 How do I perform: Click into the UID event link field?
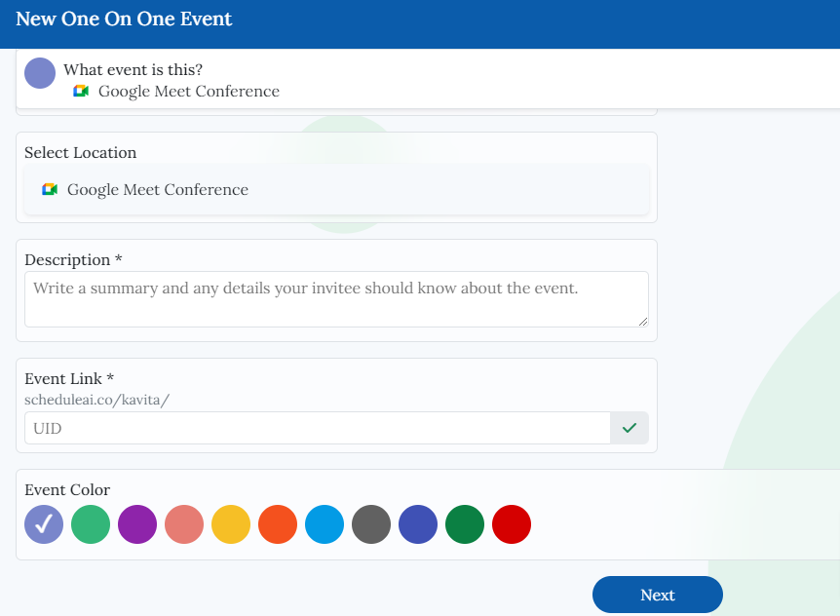(317, 428)
